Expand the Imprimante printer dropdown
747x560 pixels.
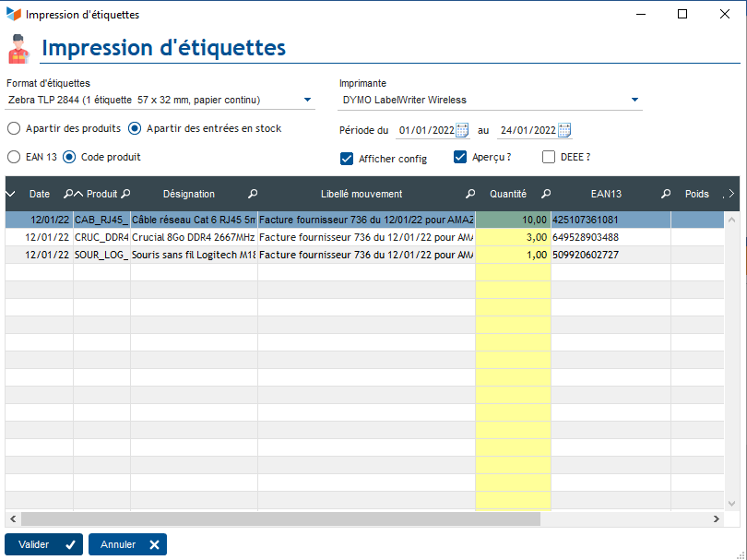(634, 100)
